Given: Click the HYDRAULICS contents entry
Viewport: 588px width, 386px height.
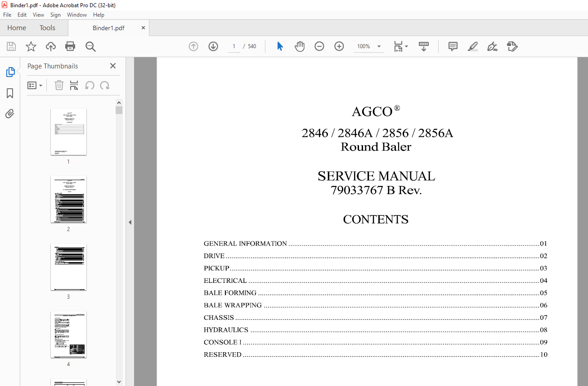Looking at the screenshot, I should pos(375,330).
